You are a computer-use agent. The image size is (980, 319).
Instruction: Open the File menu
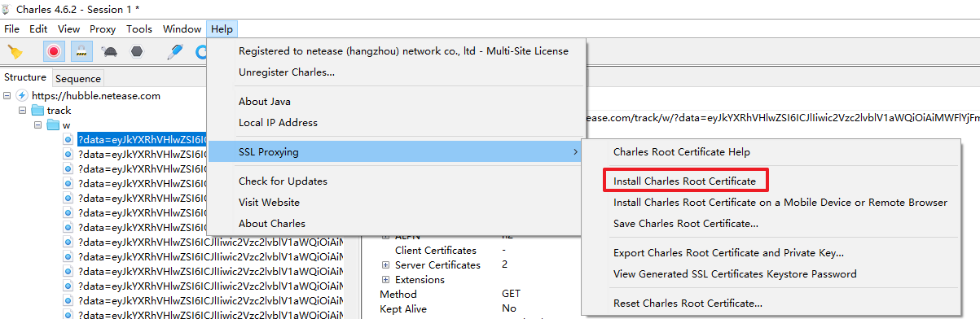point(12,28)
